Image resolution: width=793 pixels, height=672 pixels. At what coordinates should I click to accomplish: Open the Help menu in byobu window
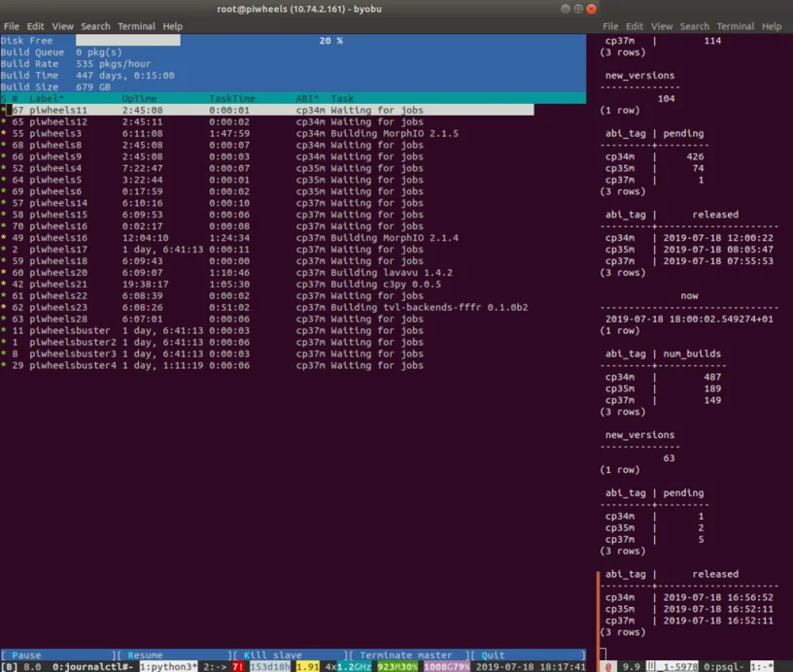coord(172,26)
